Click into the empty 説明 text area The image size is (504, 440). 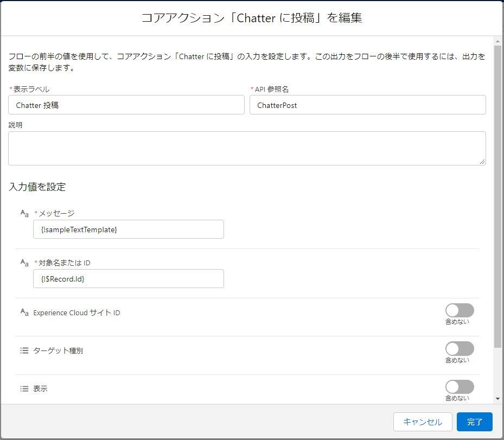coord(247,149)
